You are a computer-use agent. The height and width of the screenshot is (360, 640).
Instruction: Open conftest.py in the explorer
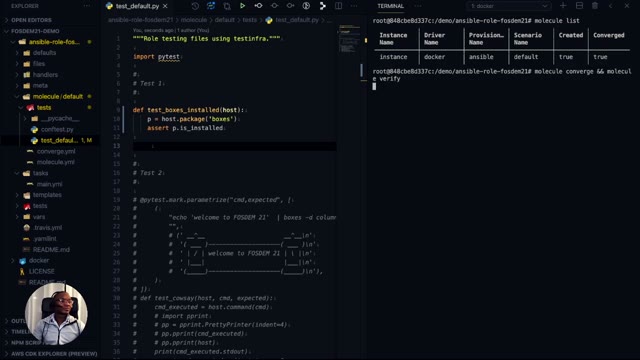click(57, 129)
